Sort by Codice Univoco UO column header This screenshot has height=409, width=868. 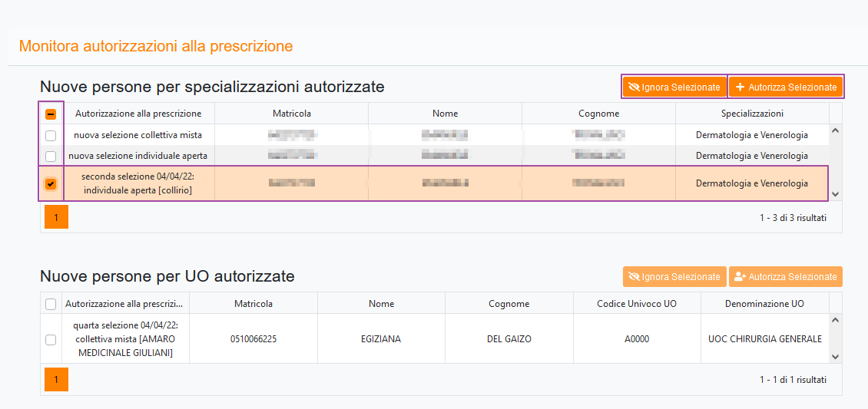636,304
